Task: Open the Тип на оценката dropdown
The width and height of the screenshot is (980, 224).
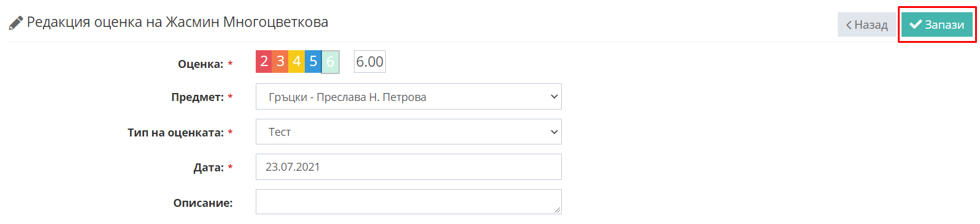Action: tap(408, 132)
